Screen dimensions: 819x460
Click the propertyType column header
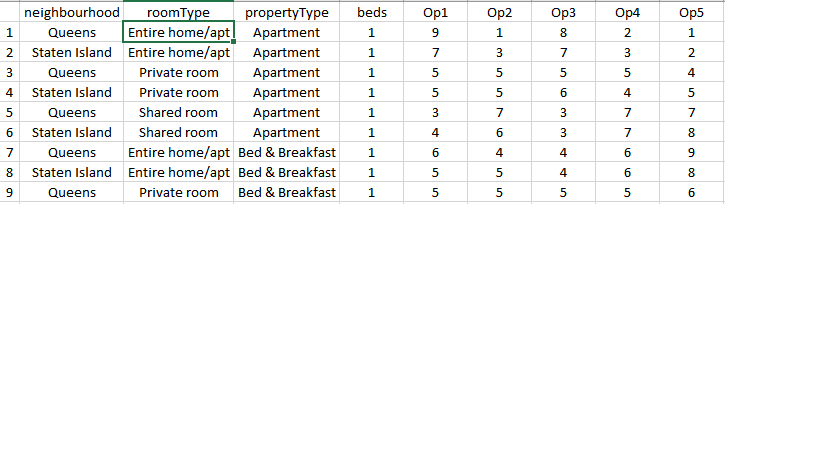[287, 13]
